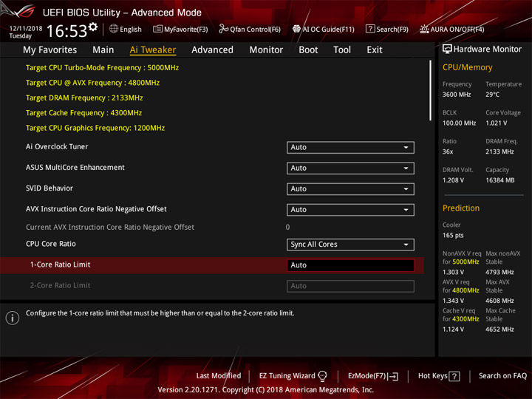This screenshot has width=532, height=399.
Task: Click the 1.021 V core voltage value
Action: (x=496, y=123)
